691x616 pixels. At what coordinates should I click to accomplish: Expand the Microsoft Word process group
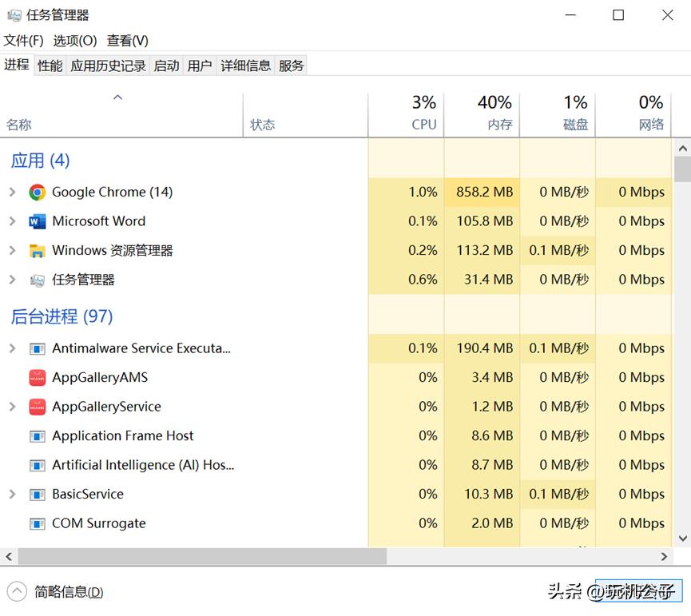(12, 221)
